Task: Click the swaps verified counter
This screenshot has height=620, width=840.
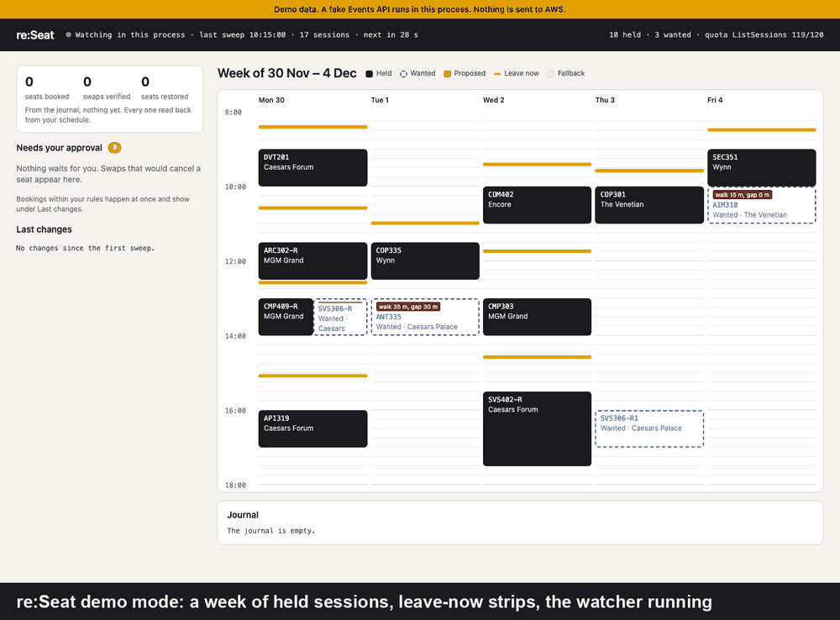Action: click(x=107, y=88)
